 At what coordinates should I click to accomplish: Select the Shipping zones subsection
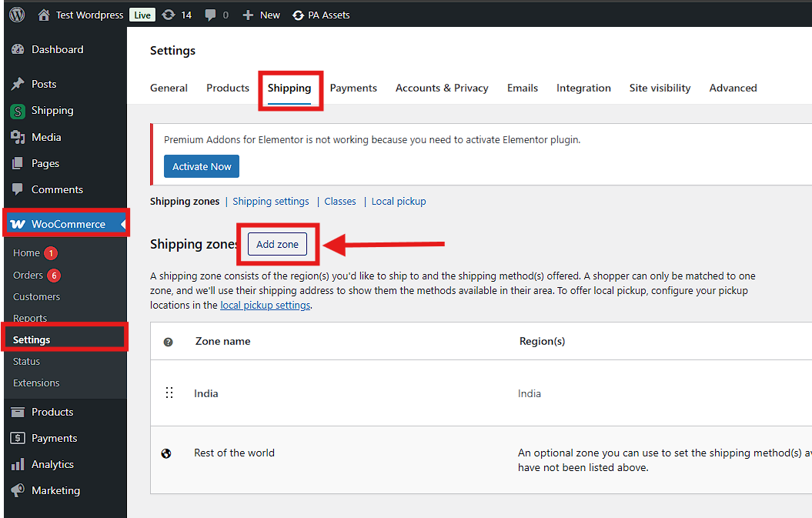point(185,202)
